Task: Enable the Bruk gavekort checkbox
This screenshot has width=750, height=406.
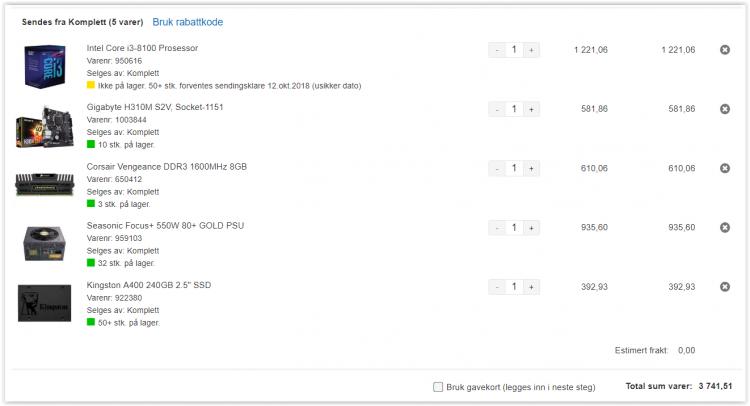Action: [x=438, y=387]
